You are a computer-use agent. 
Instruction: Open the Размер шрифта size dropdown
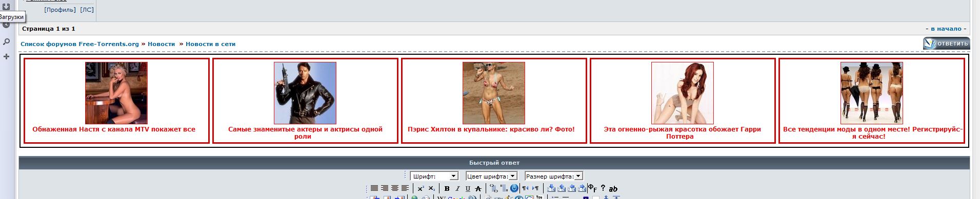554,176
